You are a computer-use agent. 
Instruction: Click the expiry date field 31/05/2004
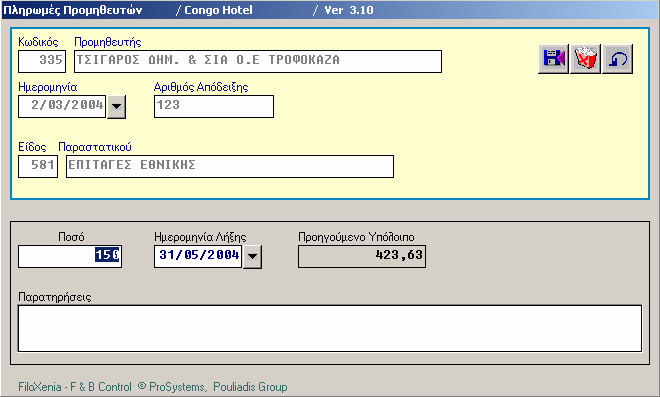coord(198,256)
